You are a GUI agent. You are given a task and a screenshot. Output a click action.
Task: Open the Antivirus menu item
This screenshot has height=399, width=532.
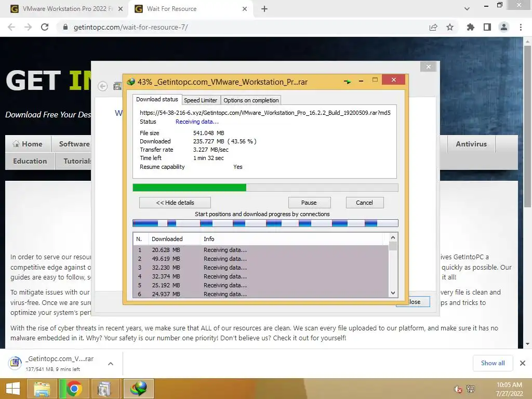pos(471,144)
